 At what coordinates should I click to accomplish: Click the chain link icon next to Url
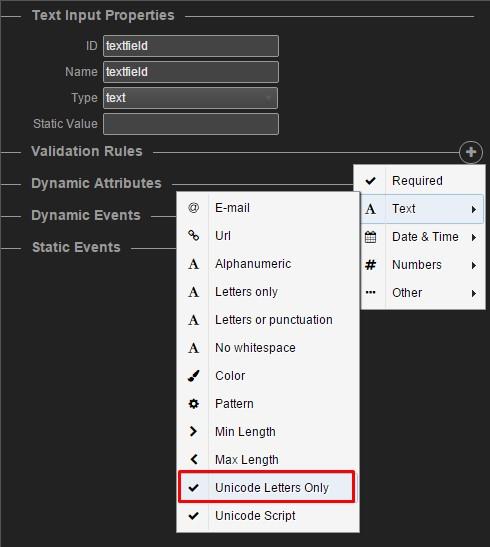click(x=194, y=235)
